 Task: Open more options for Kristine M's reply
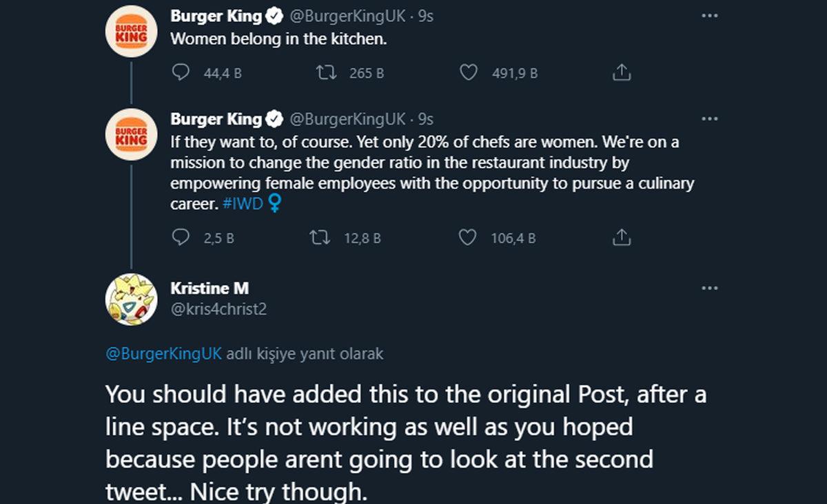tap(709, 288)
